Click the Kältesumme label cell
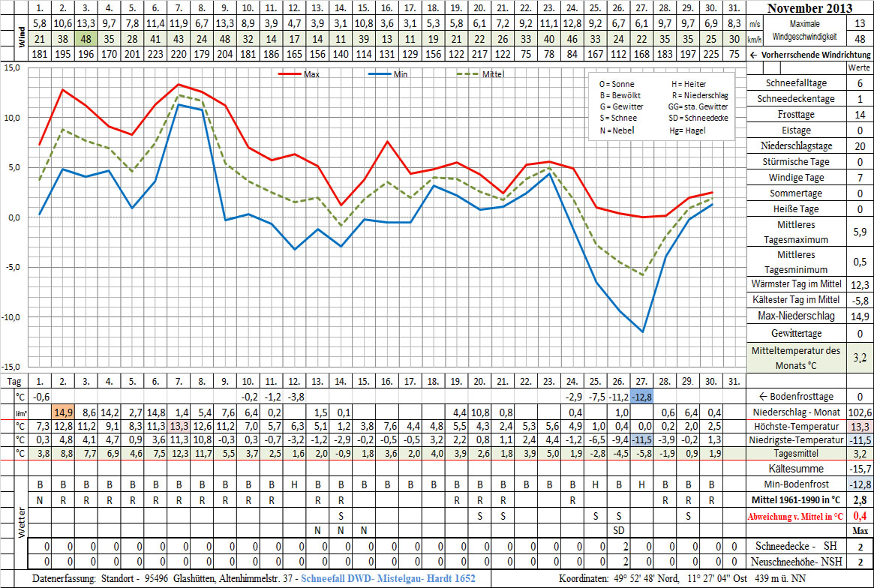 (797, 468)
